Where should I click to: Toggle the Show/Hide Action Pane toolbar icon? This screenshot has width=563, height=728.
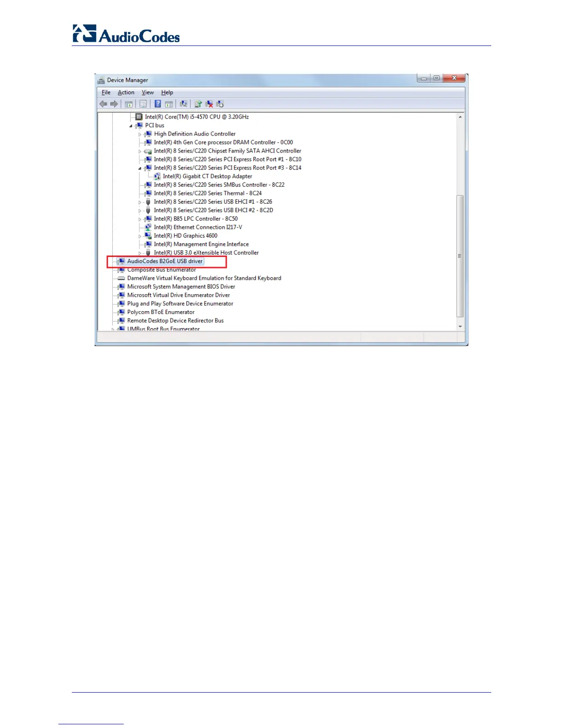pyautogui.click(x=169, y=104)
